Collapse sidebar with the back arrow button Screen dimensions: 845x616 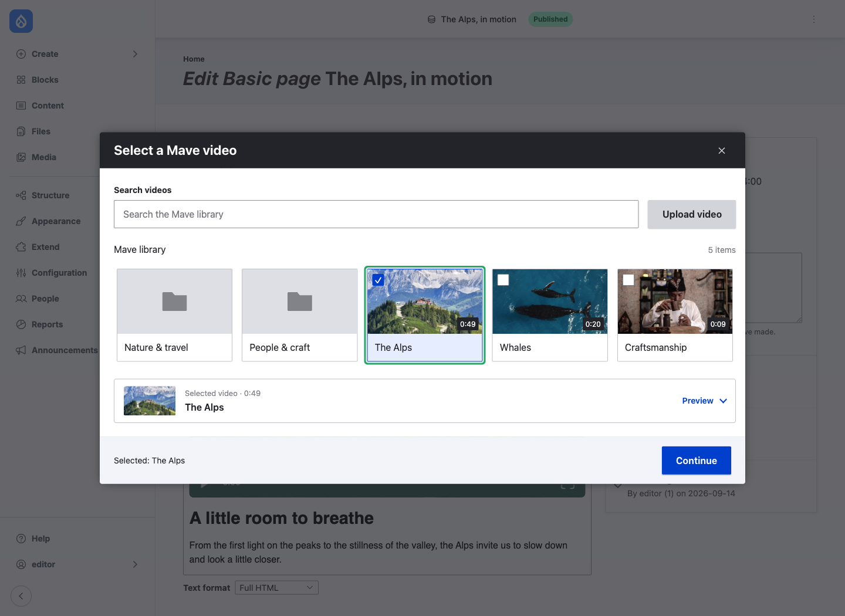pos(21,596)
